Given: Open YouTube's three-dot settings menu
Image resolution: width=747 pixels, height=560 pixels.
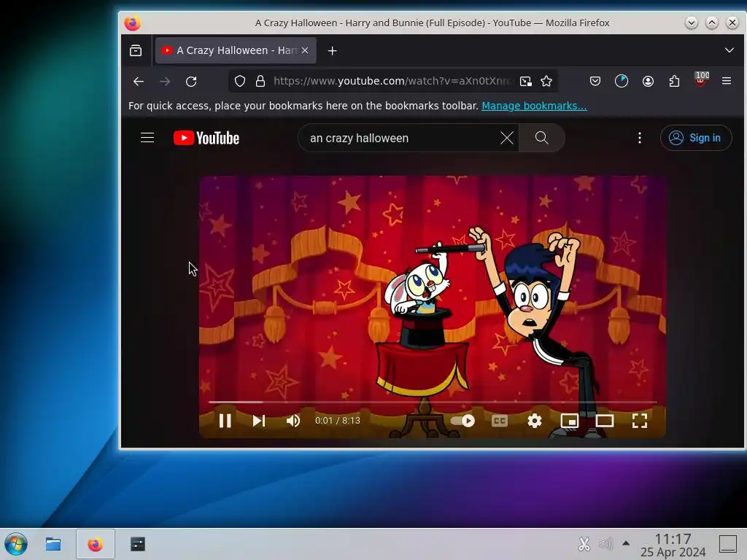Looking at the screenshot, I should [639, 138].
